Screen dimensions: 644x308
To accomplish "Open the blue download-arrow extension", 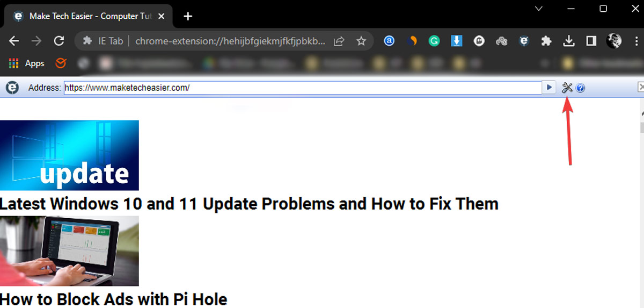I will click(x=457, y=41).
